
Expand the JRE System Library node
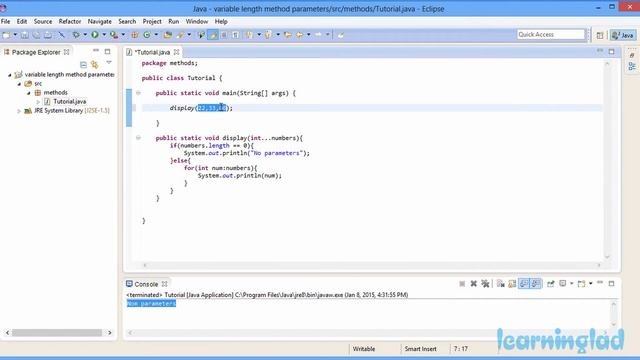point(19,111)
